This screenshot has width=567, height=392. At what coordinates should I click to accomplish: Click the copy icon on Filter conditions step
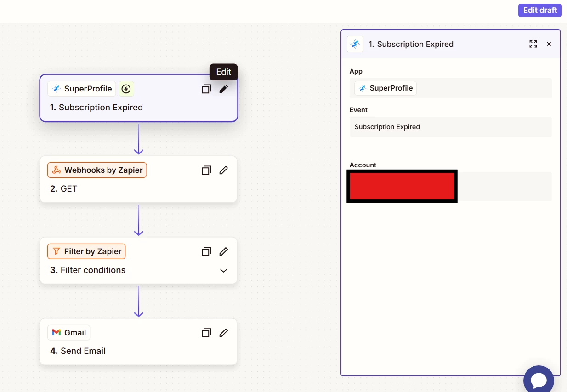point(206,251)
